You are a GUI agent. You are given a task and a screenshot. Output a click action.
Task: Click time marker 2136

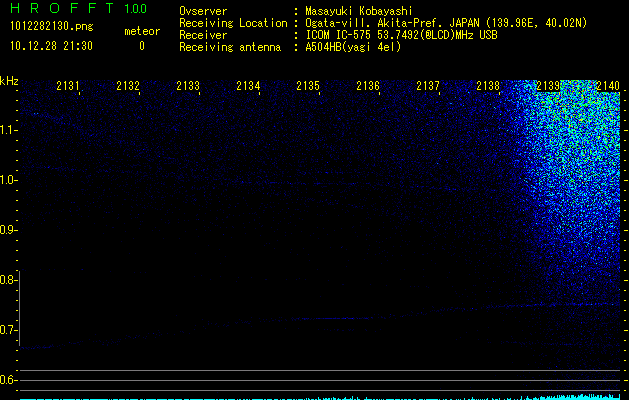tap(368, 86)
